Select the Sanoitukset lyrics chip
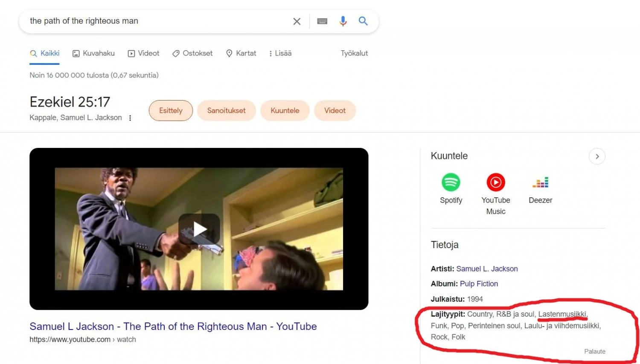640x364 pixels. (x=226, y=110)
